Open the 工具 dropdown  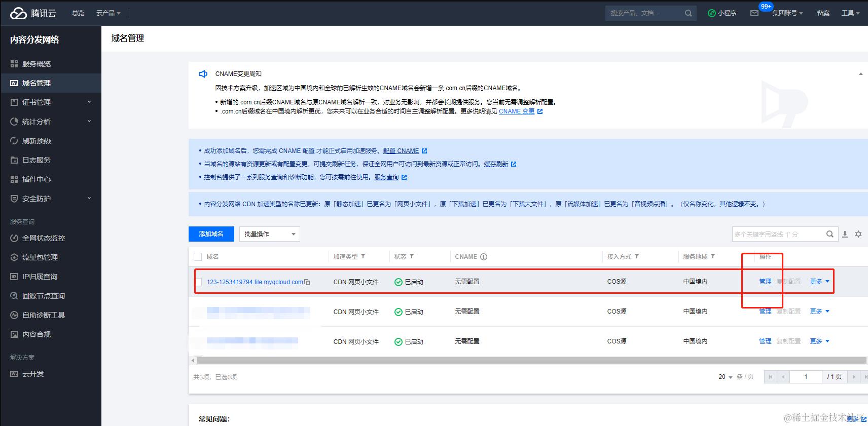click(x=850, y=13)
